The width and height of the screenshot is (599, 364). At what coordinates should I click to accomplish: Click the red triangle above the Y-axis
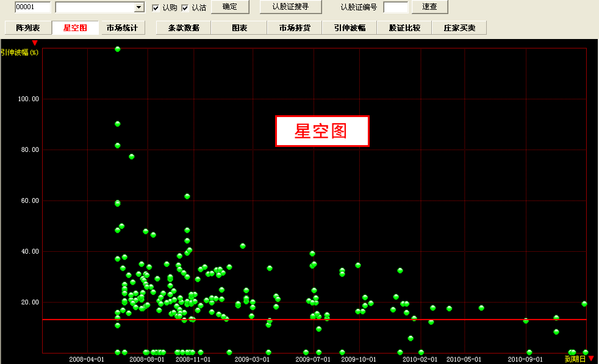pos(35,43)
